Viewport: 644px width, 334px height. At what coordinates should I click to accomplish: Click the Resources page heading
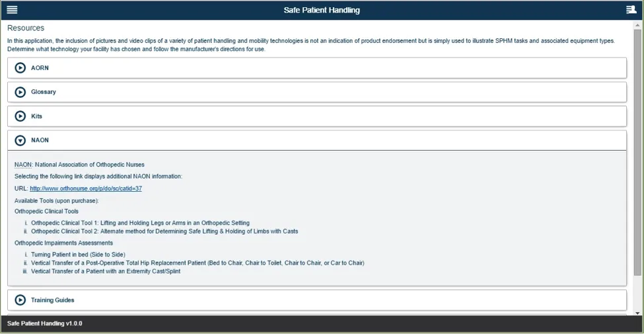tap(26, 28)
